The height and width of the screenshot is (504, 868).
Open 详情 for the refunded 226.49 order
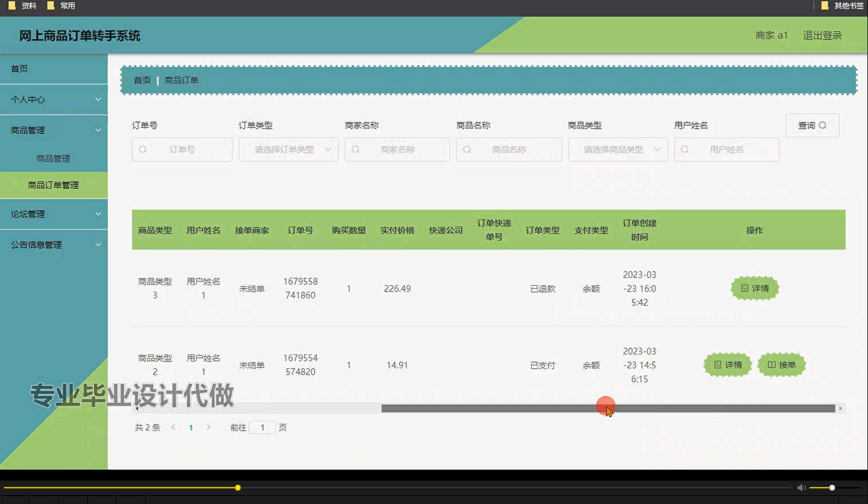[754, 288]
